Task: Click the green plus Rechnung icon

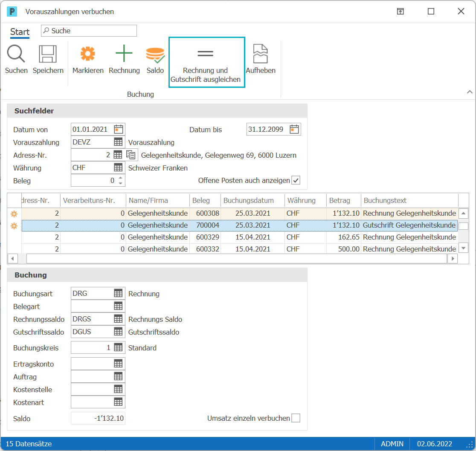Action: 124,53
